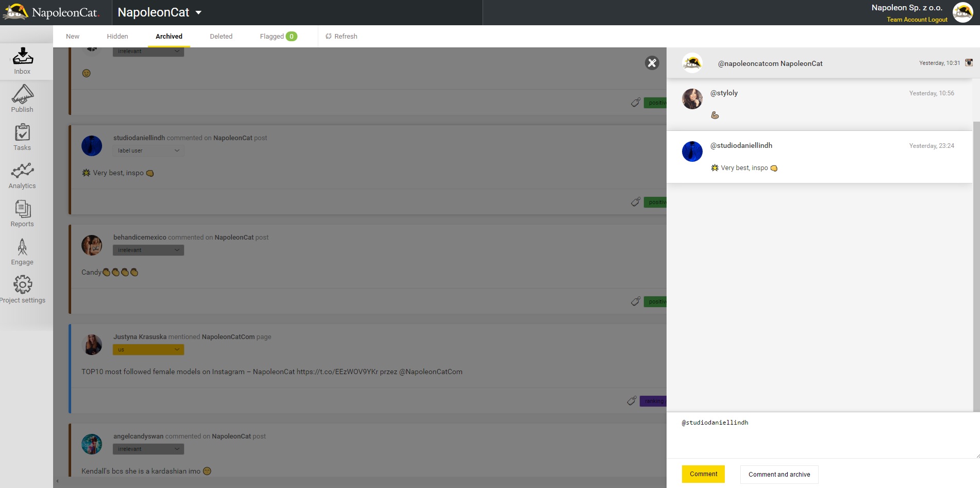Open the 'us' label dropdown for Justyna Krasuska

[x=148, y=349]
